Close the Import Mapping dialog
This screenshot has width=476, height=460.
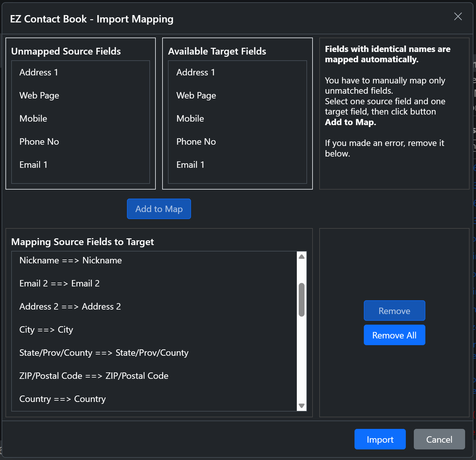pos(458,17)
